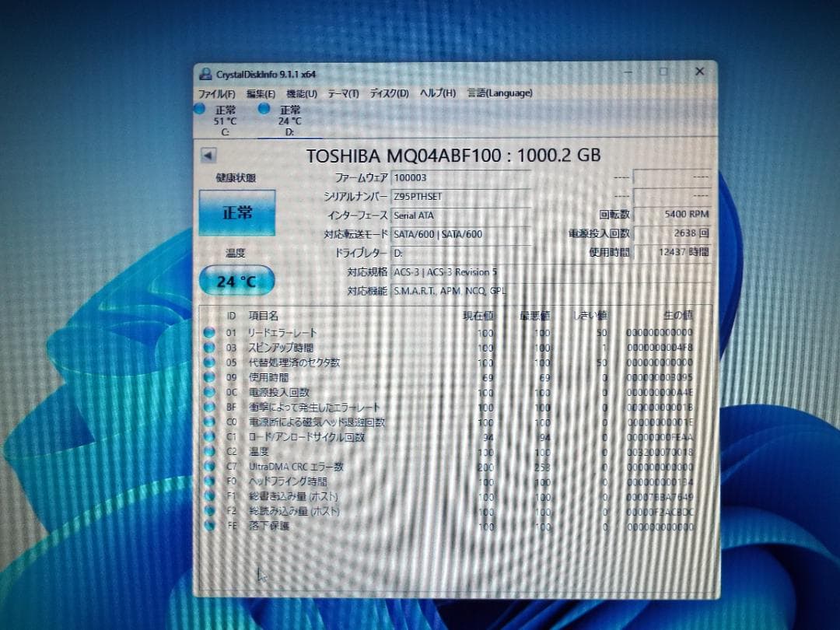This screenshot has width=840, height=630.
Task: Click the ファームウェア value field
Action: point(459,177)
